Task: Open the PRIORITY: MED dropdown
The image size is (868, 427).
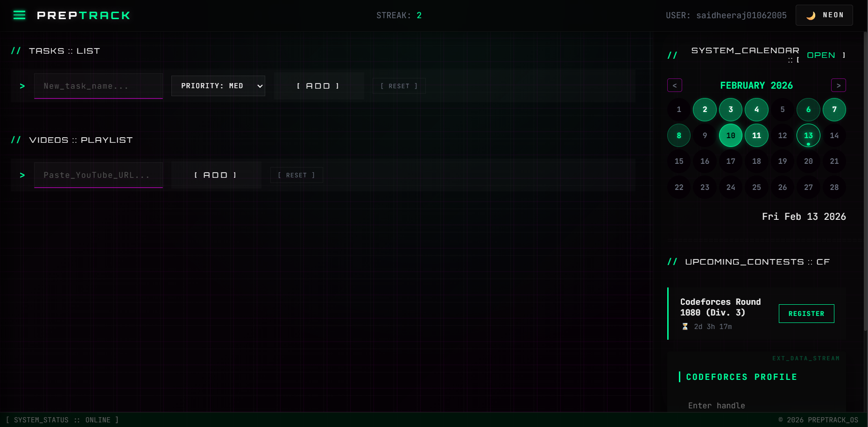Action: (218, 86)
